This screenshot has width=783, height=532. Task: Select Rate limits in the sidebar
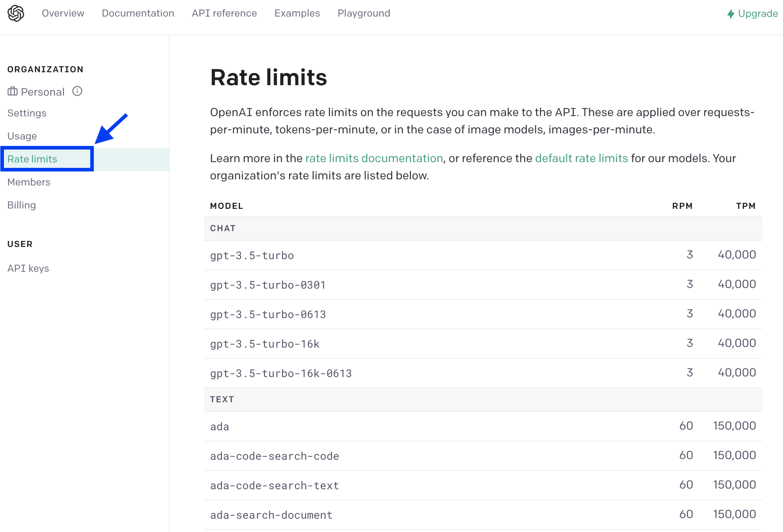pyautogui.click(x=32, y=159)
